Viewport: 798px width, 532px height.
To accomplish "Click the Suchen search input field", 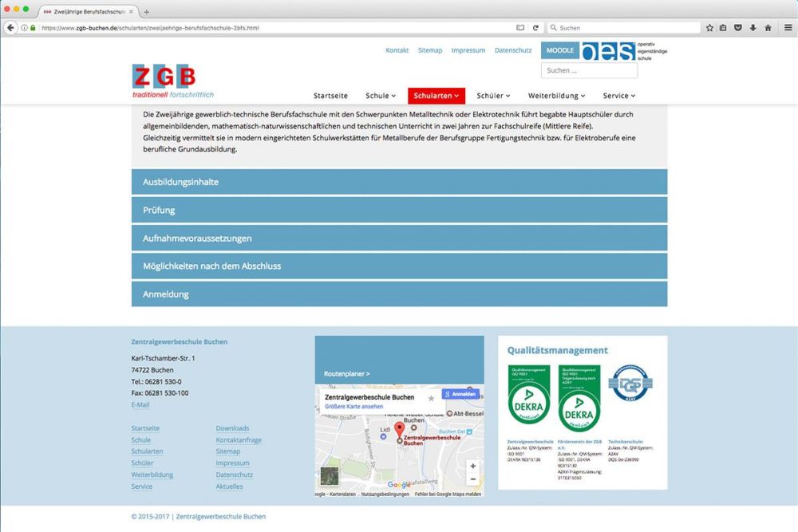I will [x=588, y=69].
